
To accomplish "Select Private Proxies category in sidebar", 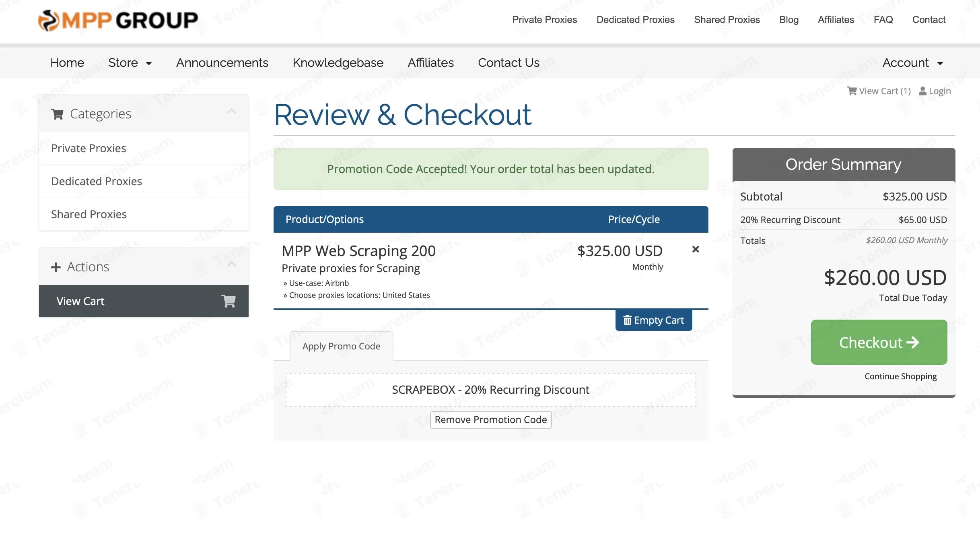I will [x=144, y=148].
